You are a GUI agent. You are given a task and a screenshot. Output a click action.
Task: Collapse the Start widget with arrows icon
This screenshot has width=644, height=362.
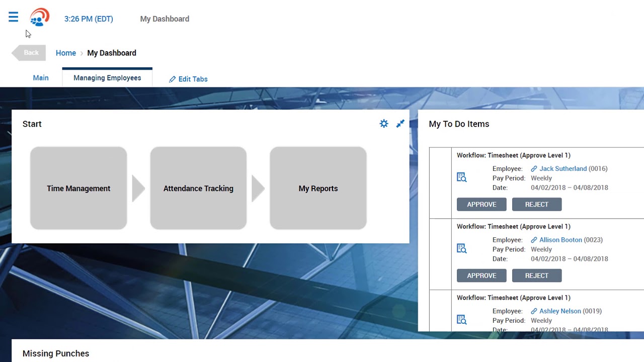coord(400,124)
